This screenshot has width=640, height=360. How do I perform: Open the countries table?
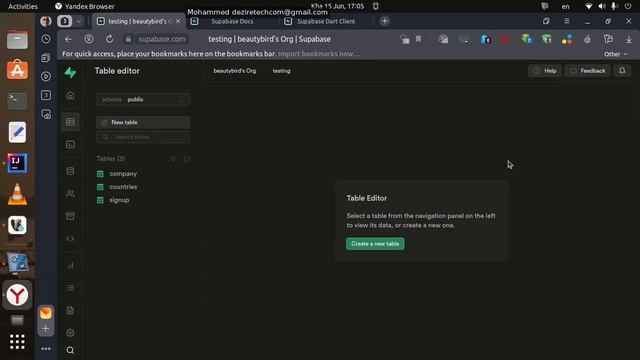123,187
